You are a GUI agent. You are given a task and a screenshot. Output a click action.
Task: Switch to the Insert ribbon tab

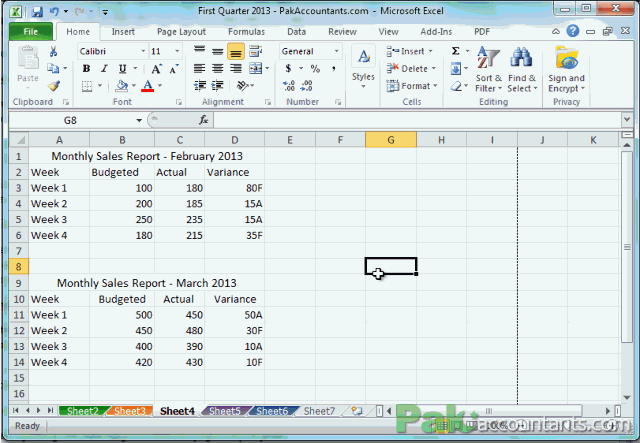click(123, 32)
